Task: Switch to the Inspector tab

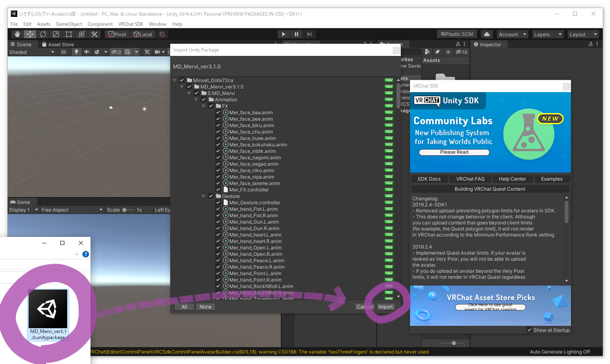Action: point(487,44)
